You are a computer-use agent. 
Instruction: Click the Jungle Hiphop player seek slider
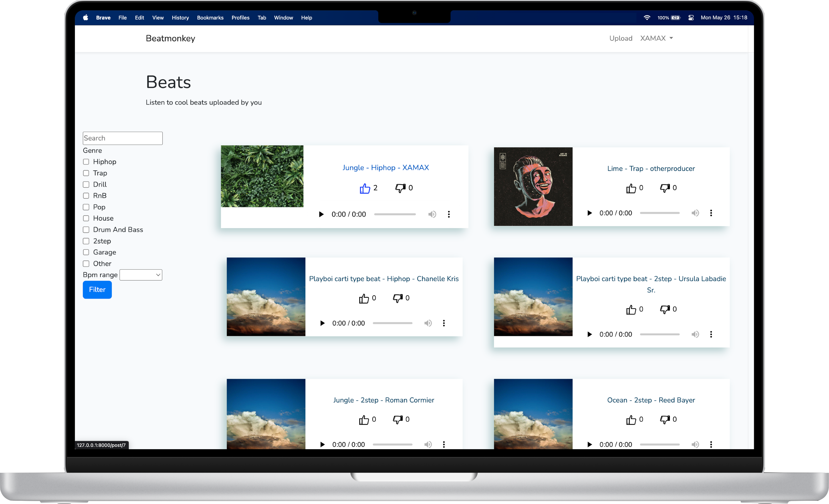[x=395, y=214]
